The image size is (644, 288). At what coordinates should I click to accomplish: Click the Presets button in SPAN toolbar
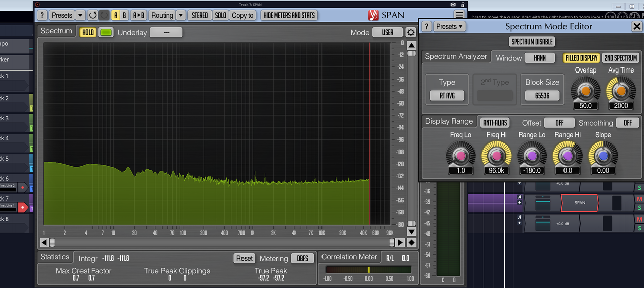pos(62,15)
